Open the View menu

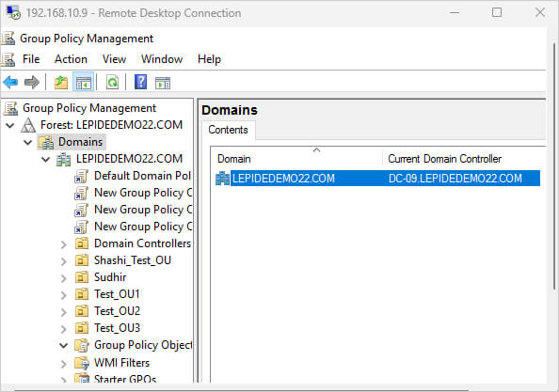(x=114, y=59)
